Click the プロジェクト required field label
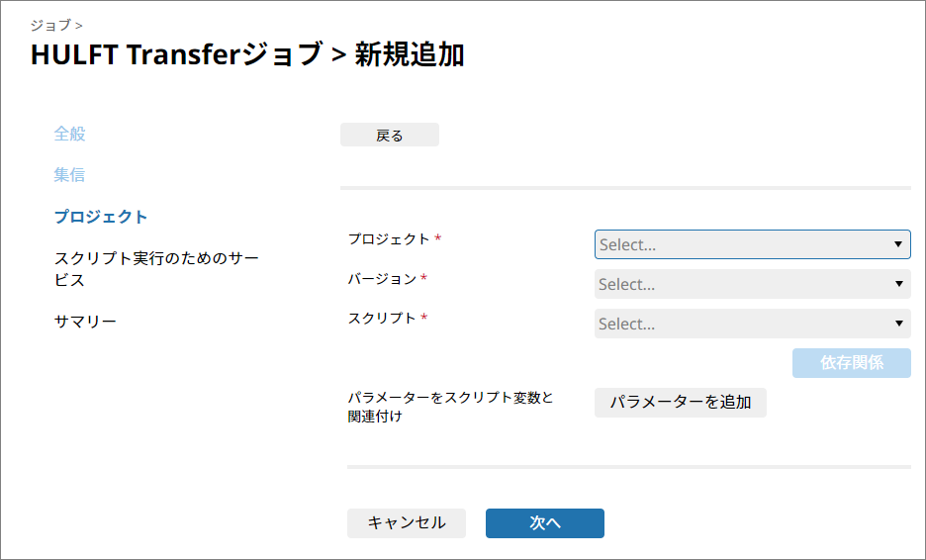 pyautogui.click(x=389, y=239)
